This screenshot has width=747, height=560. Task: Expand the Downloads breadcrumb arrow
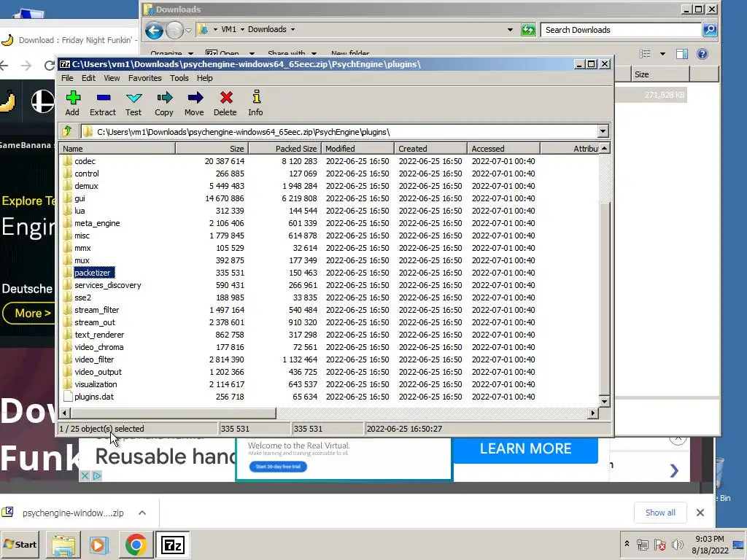point(293,29)
